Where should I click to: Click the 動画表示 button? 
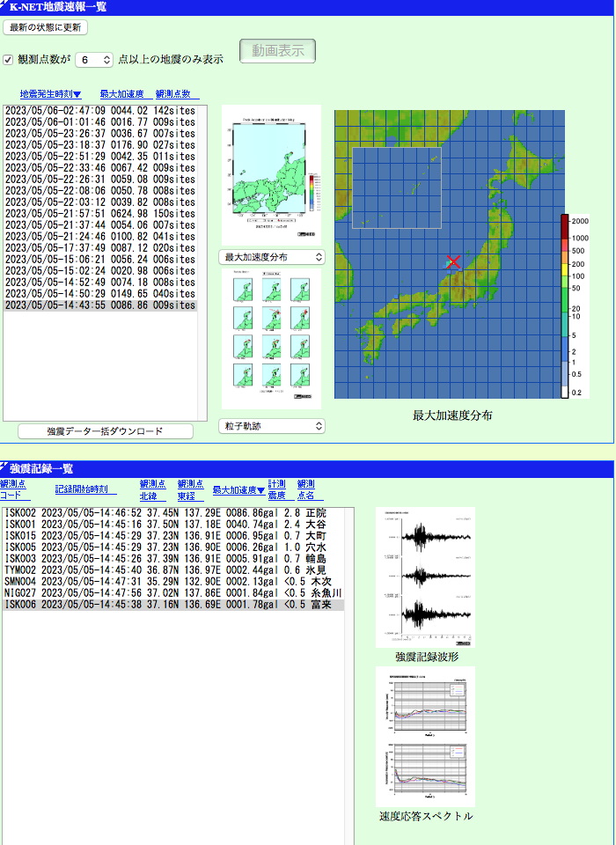(277, 51)
